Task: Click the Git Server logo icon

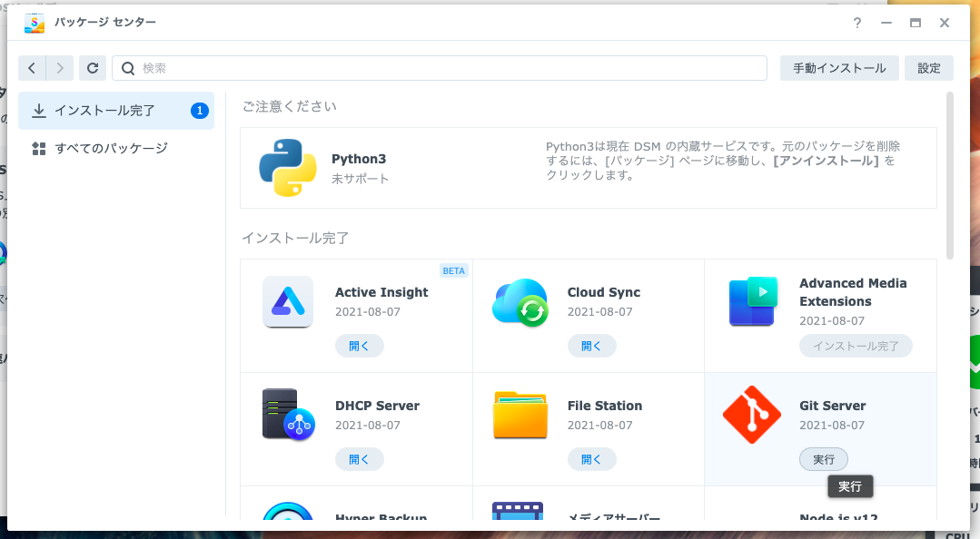Action: pyautogui.click(x=752, y=415)
